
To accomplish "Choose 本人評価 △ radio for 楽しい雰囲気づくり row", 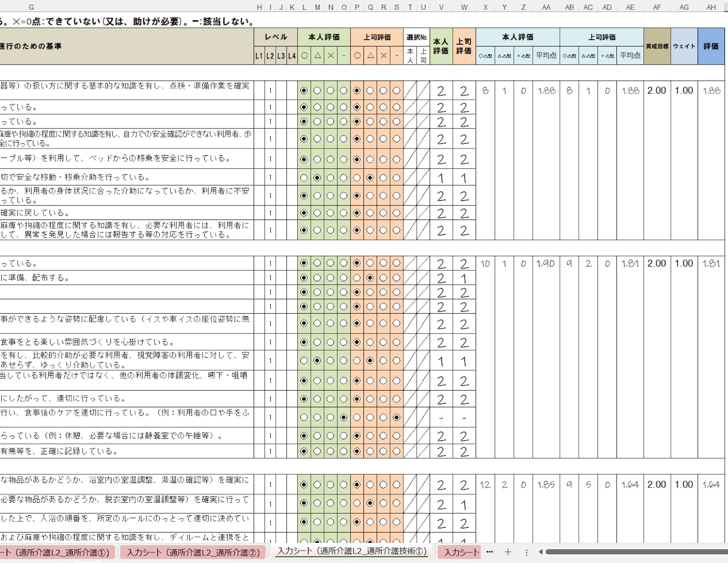I will tap(317, 342).
